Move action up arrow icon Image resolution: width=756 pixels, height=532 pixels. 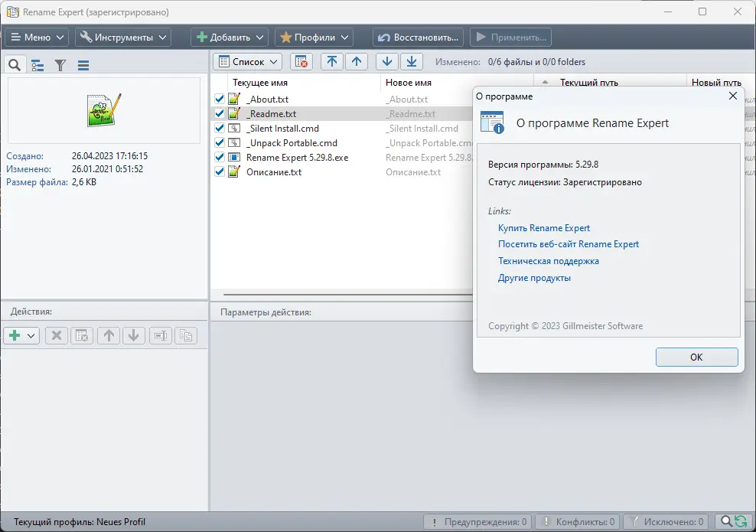pos(109,335)
